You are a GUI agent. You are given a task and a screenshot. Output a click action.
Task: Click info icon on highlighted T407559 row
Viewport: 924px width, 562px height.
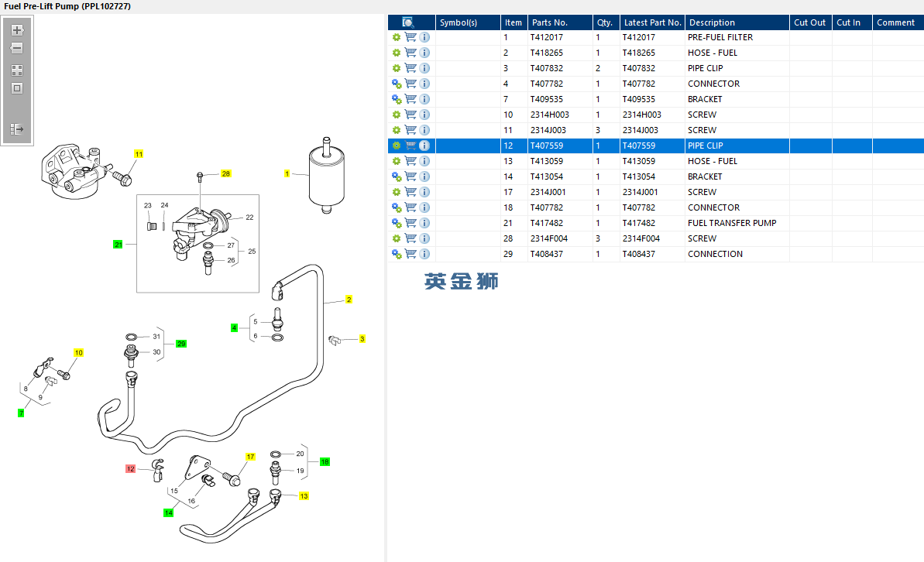(x=424, y=146)
